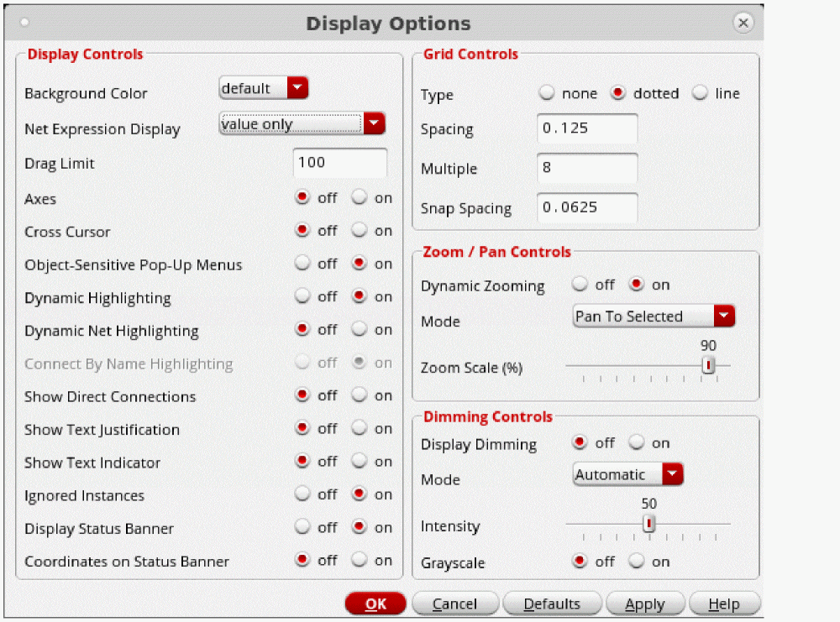Close the Display Options dialog
840x622 pixels.
coord(743,24)
